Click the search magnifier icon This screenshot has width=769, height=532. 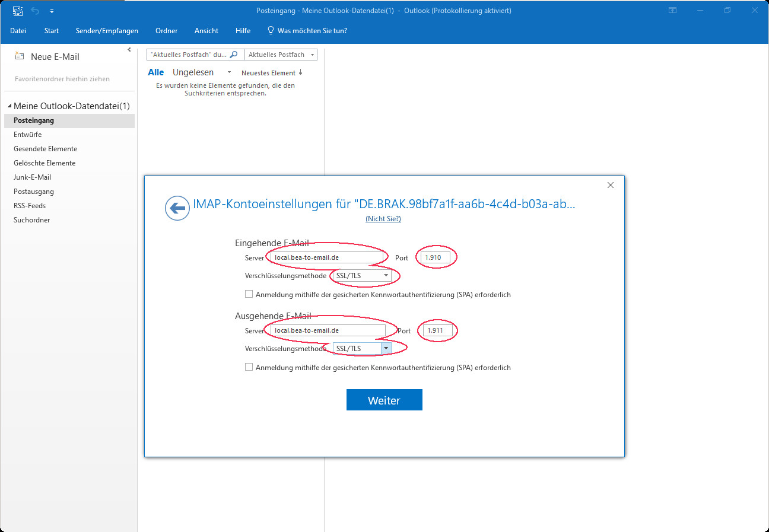point(234,55)
